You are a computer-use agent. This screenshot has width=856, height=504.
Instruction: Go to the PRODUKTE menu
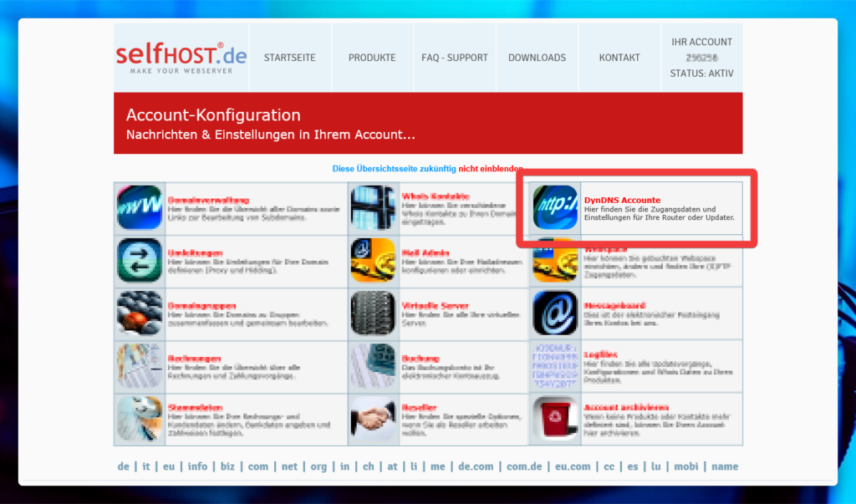point(372,58)
